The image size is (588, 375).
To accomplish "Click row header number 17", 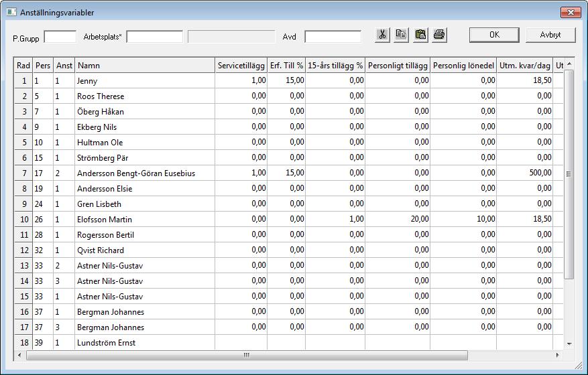I will 23,327.
